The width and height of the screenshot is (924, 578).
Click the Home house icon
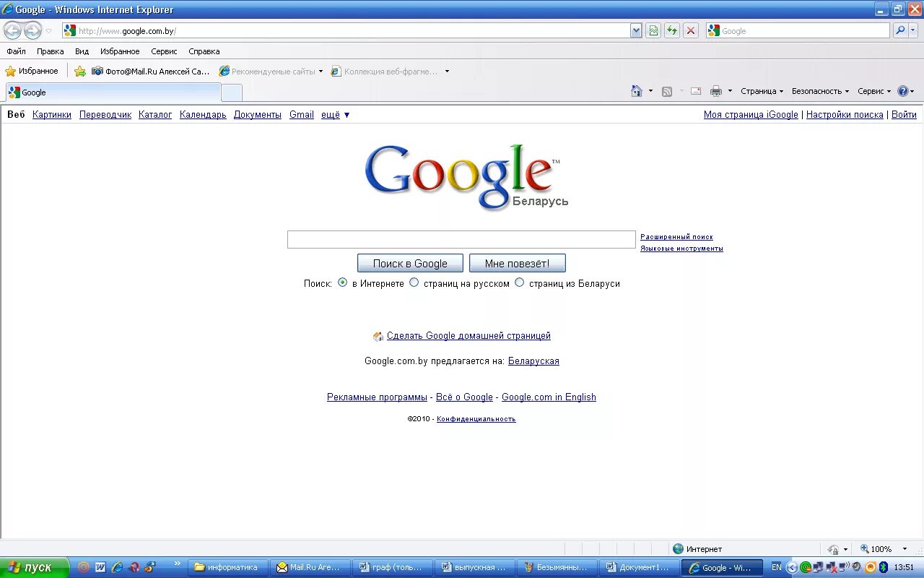(x=637, y=91)
